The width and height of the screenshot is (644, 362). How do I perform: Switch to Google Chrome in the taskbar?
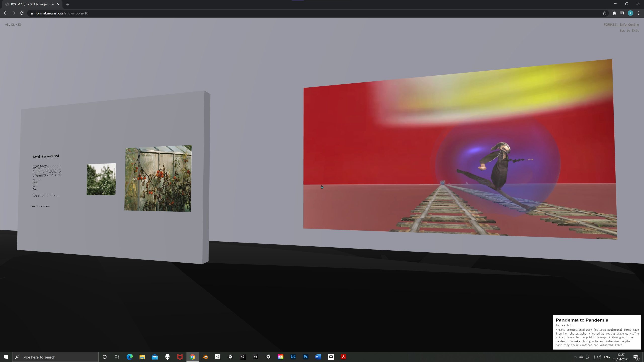tap(192, 357)
